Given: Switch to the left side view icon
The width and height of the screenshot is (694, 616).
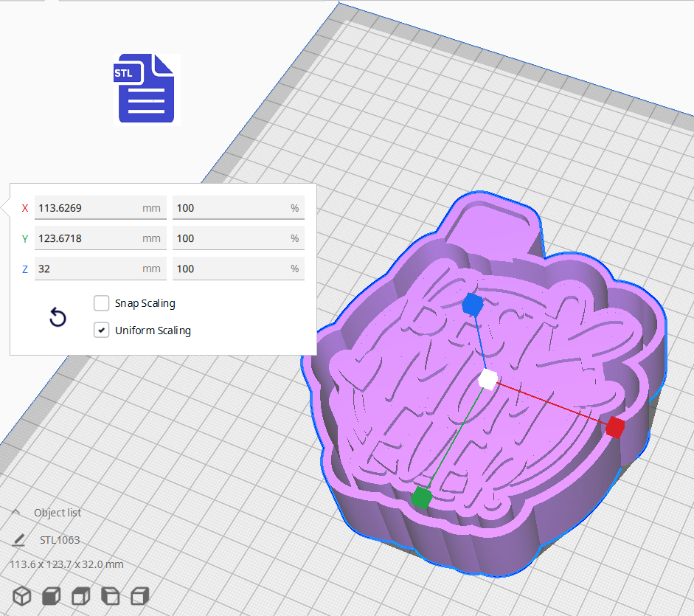Looking at the screenshot, I should (111, 595).
